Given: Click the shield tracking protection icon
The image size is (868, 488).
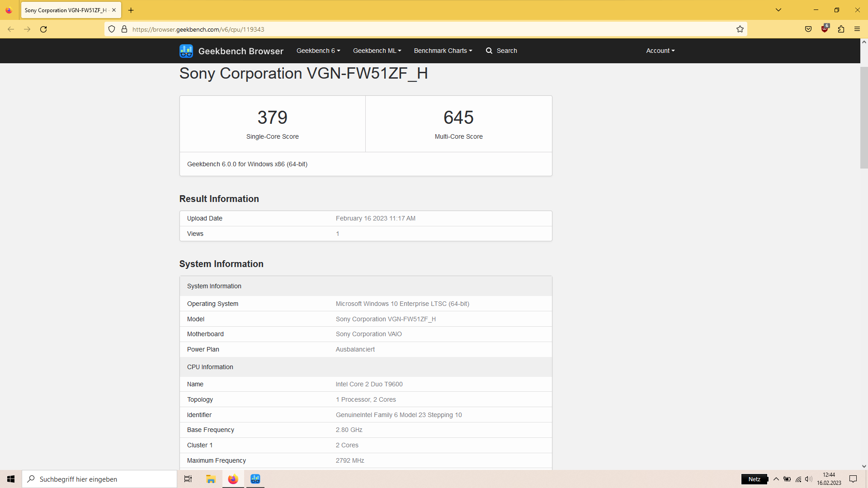Looking at the screenshot, I should click(x=112, y=29).
